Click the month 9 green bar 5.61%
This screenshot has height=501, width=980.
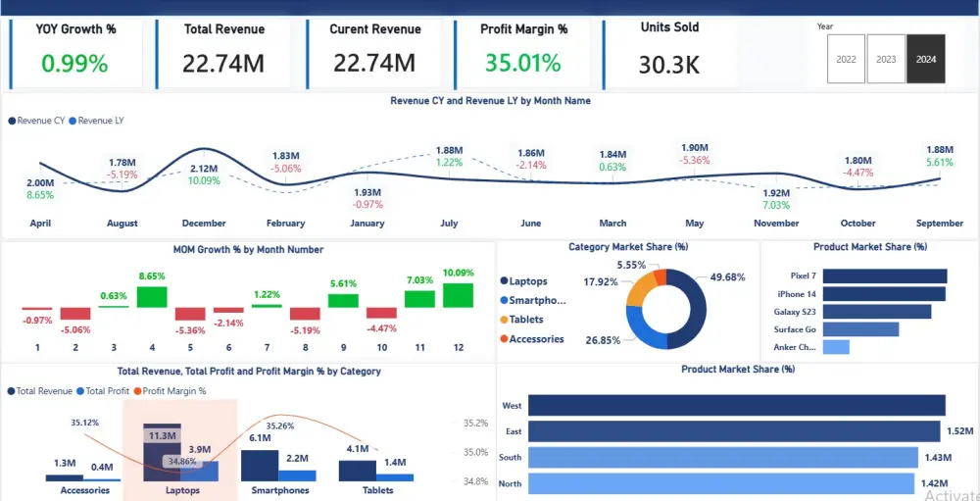[343, 301]
